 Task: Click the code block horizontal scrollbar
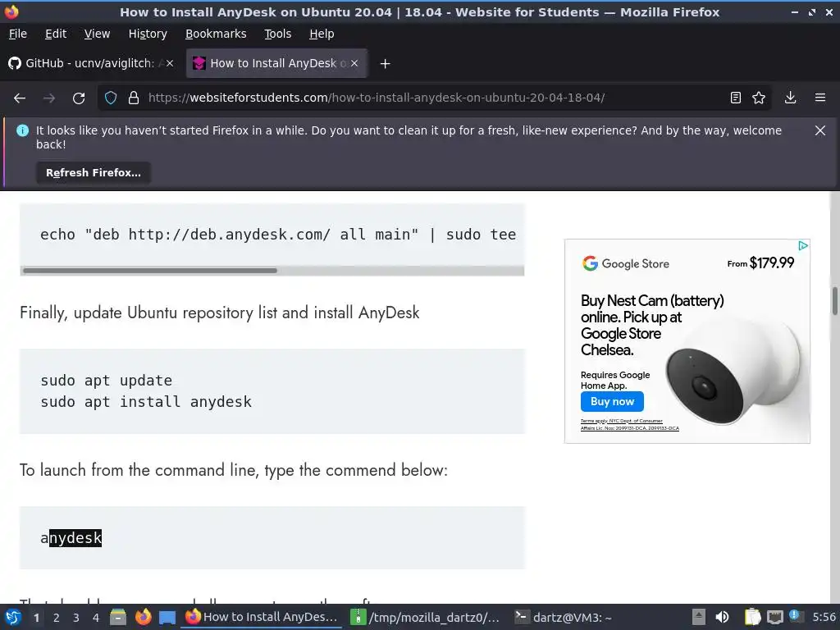150,271
